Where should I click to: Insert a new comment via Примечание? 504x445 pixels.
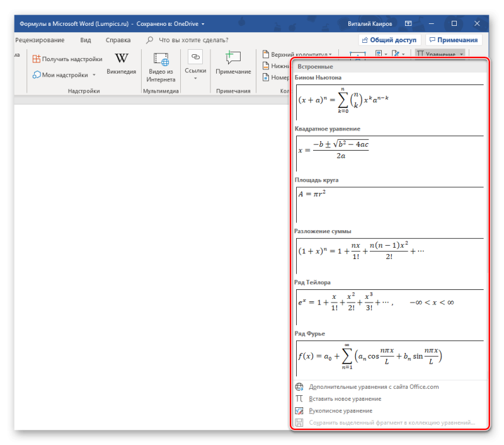[x=233, y=63]
